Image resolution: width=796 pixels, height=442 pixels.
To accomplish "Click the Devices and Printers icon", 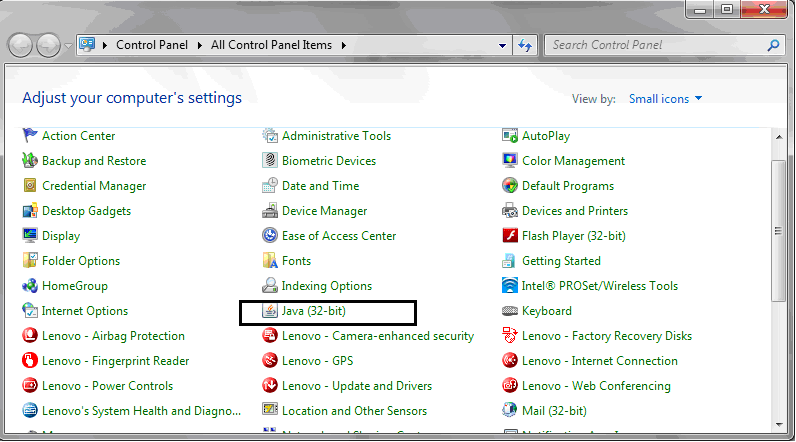I will pyautogui.click(x=510, y=210).
